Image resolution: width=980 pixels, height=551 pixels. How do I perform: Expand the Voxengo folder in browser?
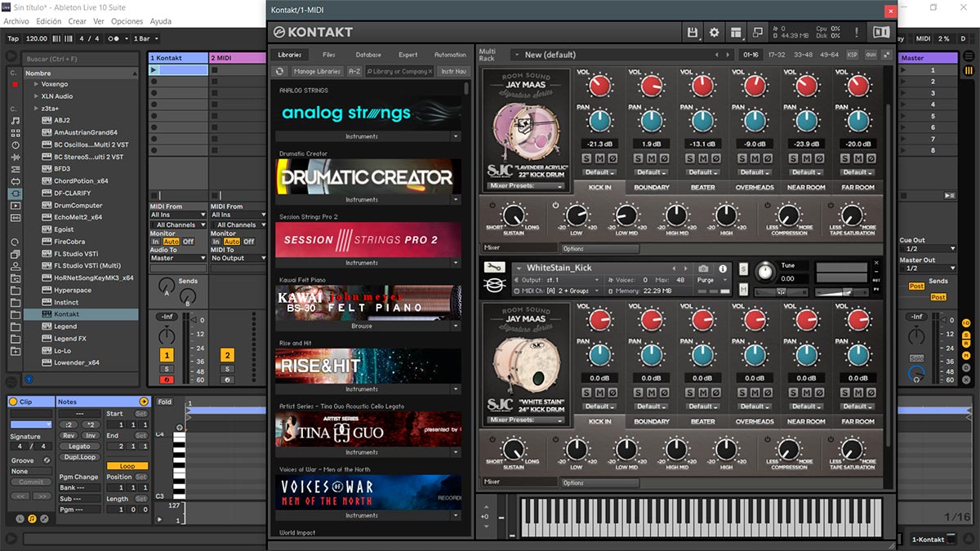pos(35,84)
